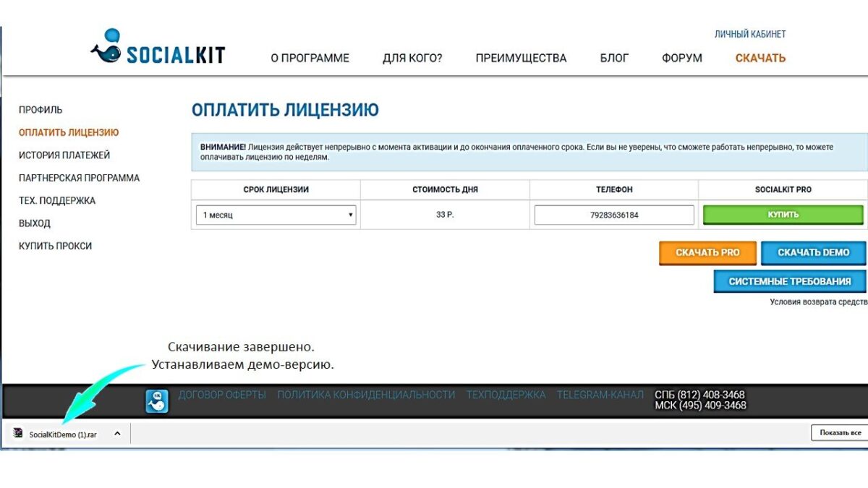
Task: Click the blue 'Скачать DEMO' button
Action: click(813, 253)
